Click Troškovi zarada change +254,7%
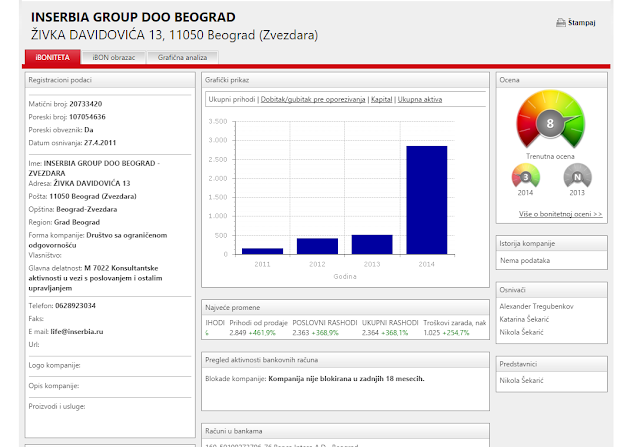The image size is (640, 447). click(456, 333)
